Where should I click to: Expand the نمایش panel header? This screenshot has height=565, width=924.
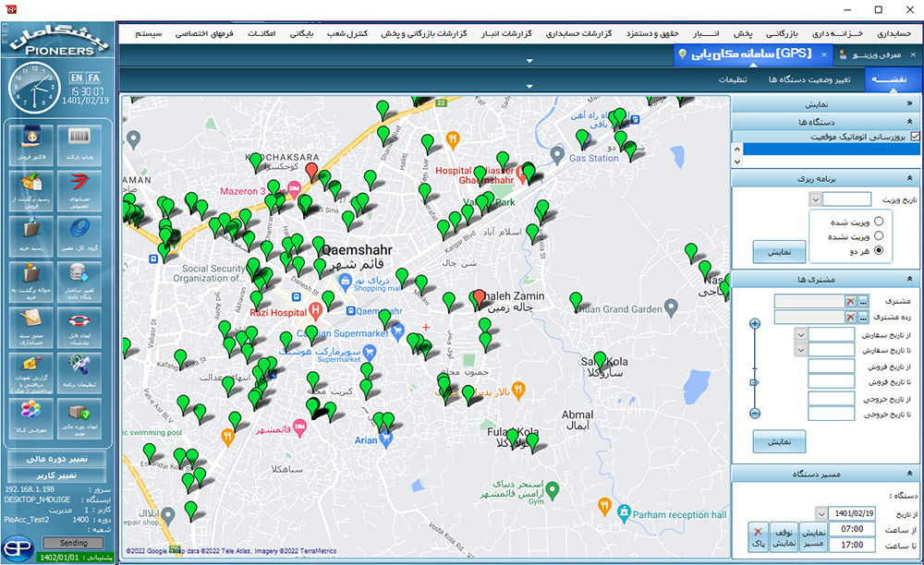pyautogui.click(x=825, y=104)
